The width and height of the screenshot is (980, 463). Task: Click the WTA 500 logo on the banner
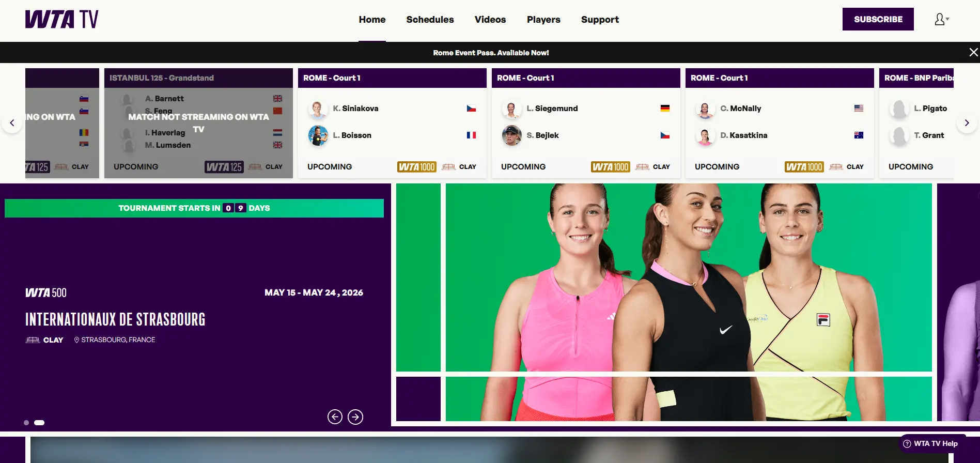46,293
